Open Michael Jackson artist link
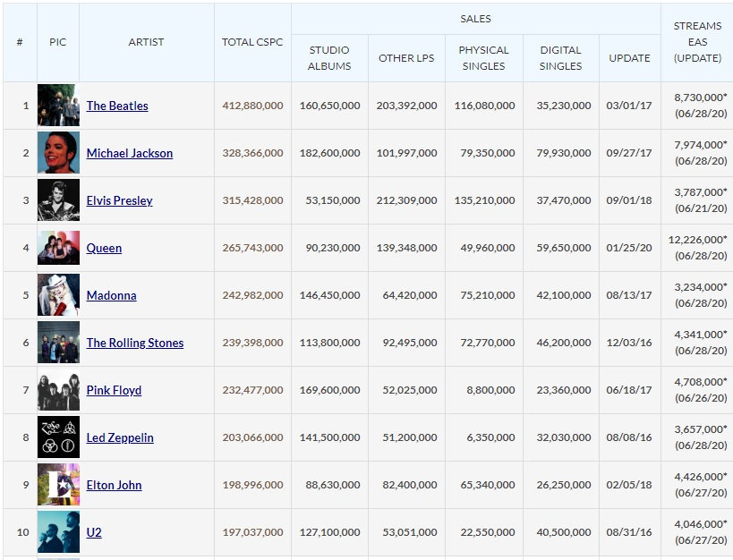Viewport: 733px width, 560px height. click(x=130, y=153)
